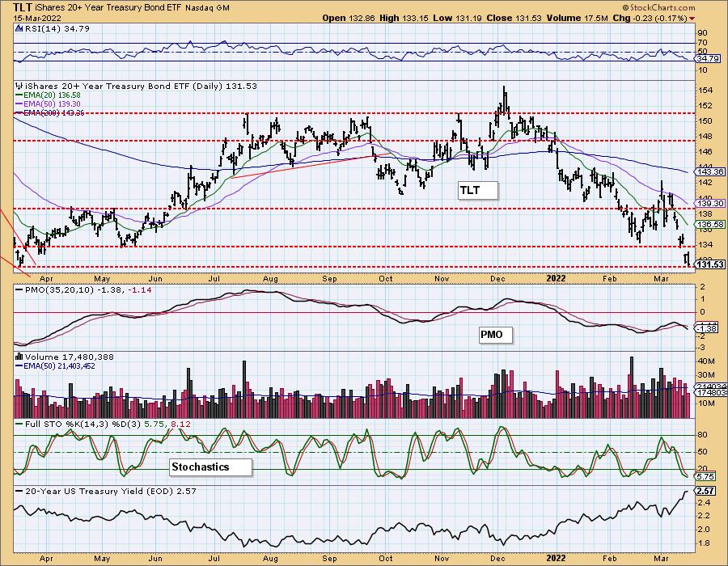Image resolution: width=728 pixels, height=566 pixels.
Task: Click the 136.58 EMA value tag
Action: 711,224
